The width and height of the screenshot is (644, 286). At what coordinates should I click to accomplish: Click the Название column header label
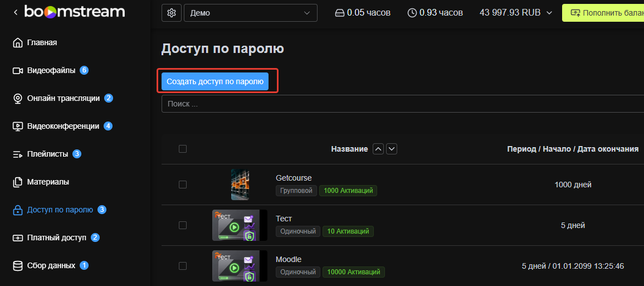click(349, 149)
